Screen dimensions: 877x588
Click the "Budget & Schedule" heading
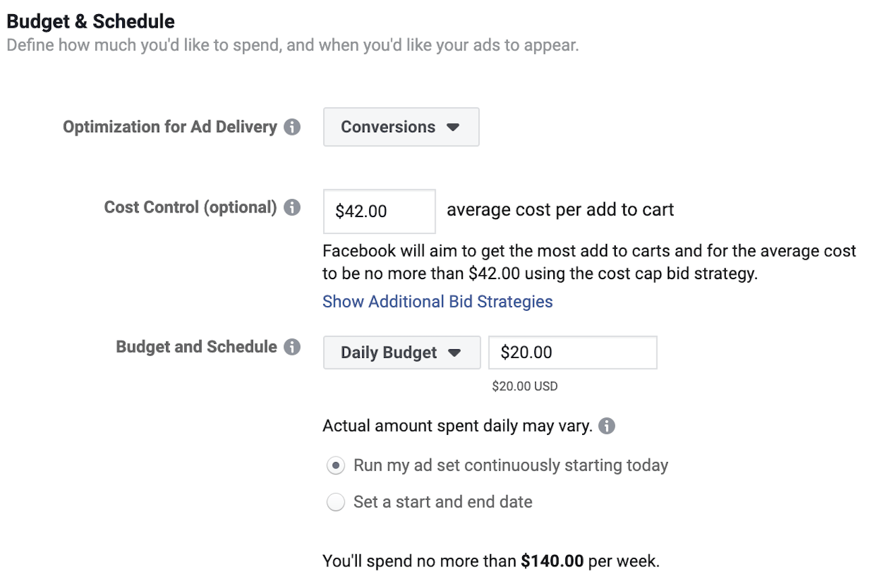[x=89, y=21]
